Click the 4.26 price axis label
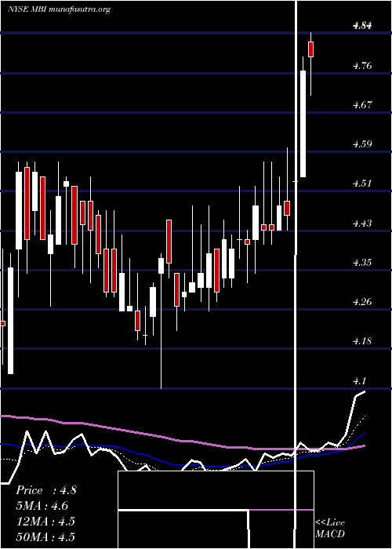 [x=362, y=301]
